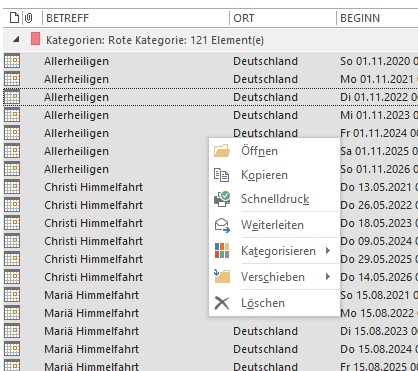
Task: Choose Schnelldruck from the context menu
Action: click(274, 199)
